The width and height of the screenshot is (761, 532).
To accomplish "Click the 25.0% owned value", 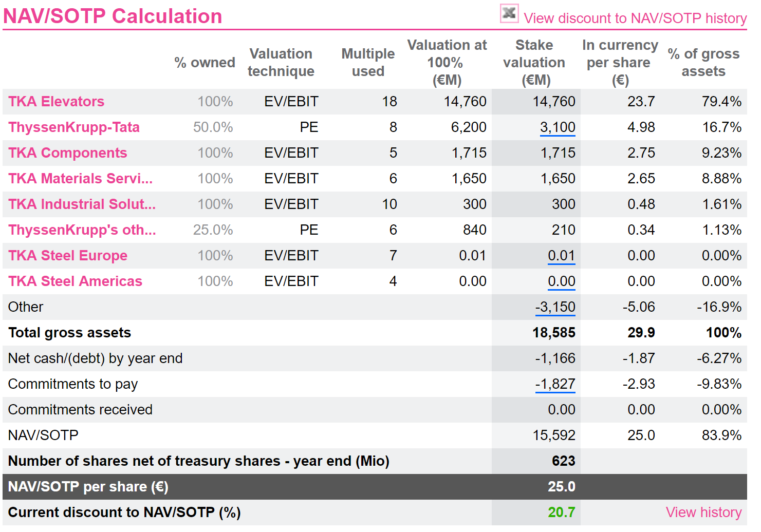I will pos(213,230).
